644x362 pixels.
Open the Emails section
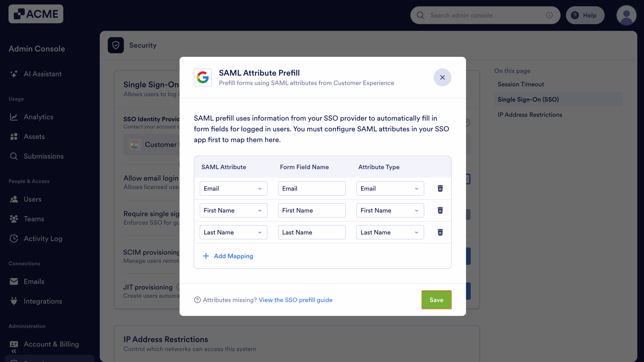click(x=34, y=281)
